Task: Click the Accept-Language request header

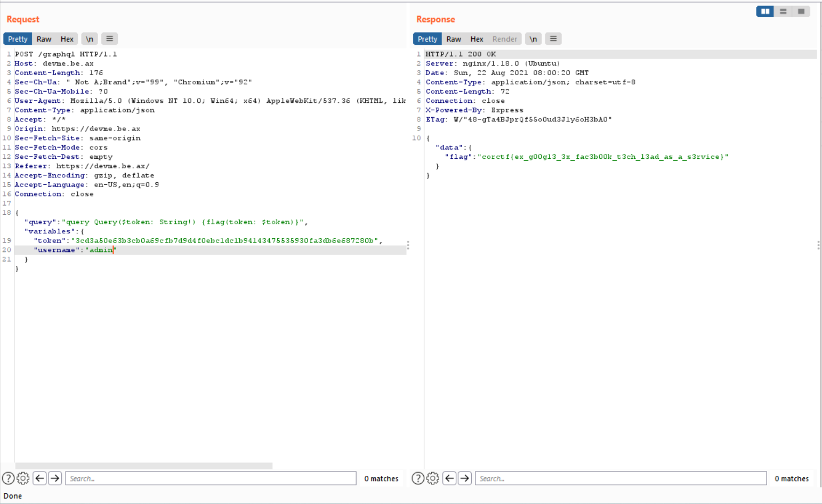Action: click(87, 185)
